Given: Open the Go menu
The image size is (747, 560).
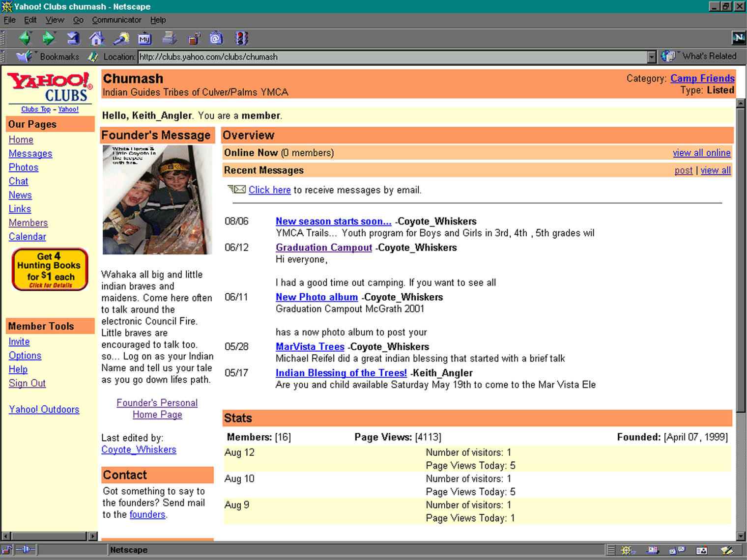Looking at the screenshot, I should 78,20.
